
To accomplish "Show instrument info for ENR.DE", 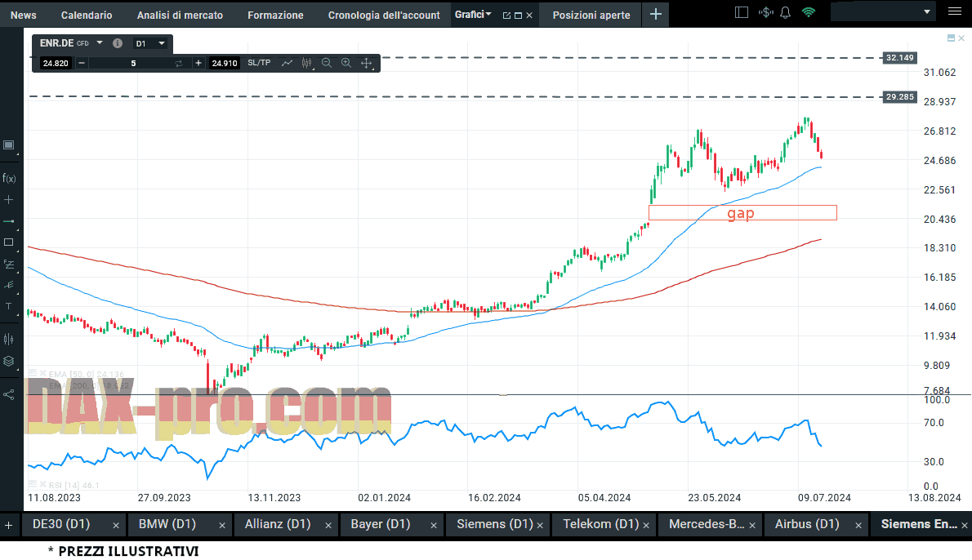I will click(x=117, y=43).
